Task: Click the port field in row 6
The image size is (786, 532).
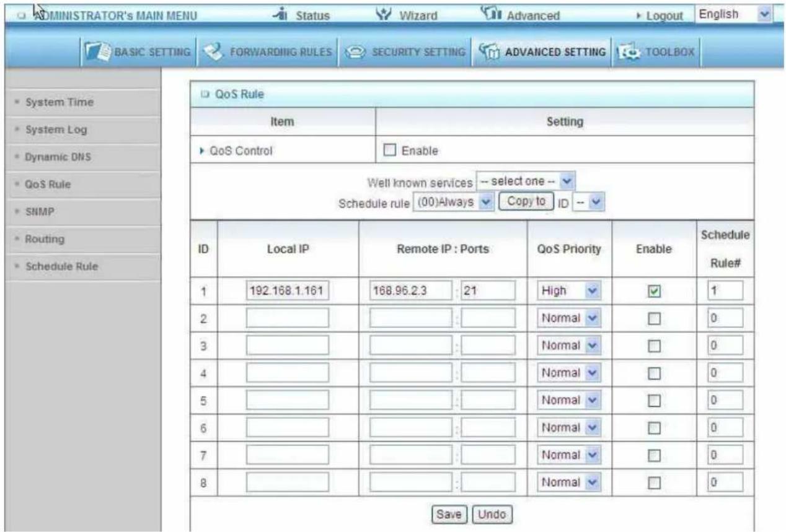Action: pos(488,429)
